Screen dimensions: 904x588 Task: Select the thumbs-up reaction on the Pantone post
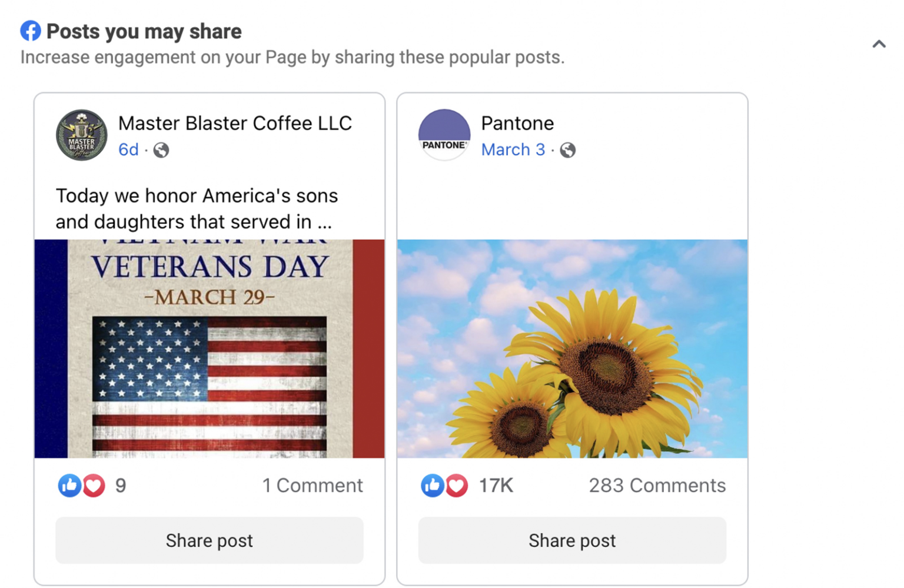coord(433,485)
